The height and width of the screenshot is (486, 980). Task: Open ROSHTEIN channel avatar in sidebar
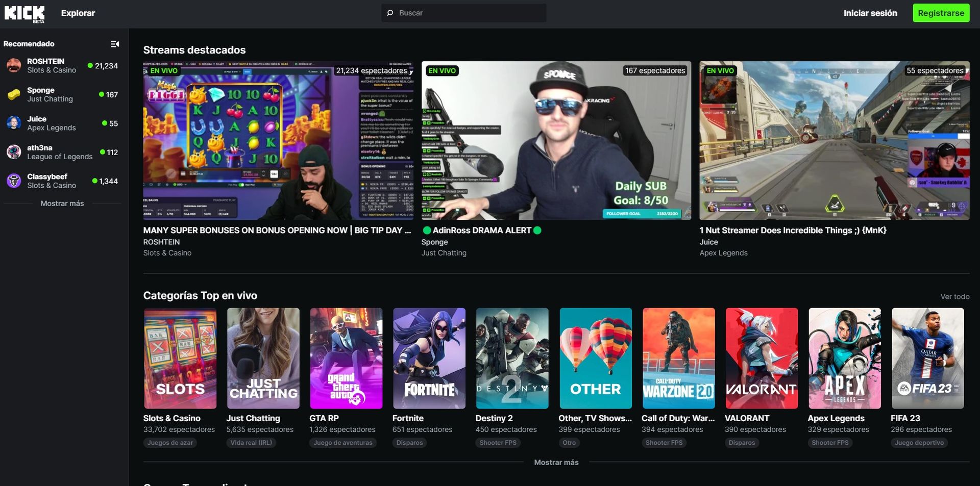(x=14, y=66)
